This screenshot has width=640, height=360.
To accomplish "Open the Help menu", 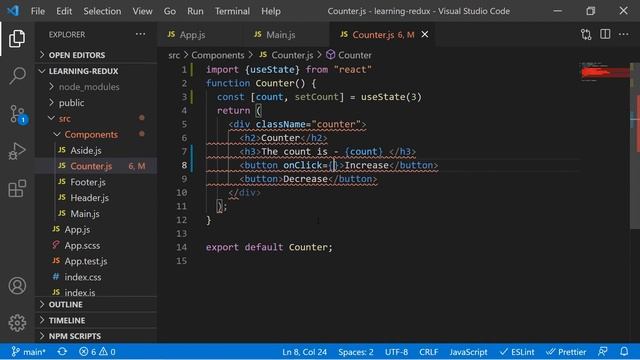I will [271, 11].
